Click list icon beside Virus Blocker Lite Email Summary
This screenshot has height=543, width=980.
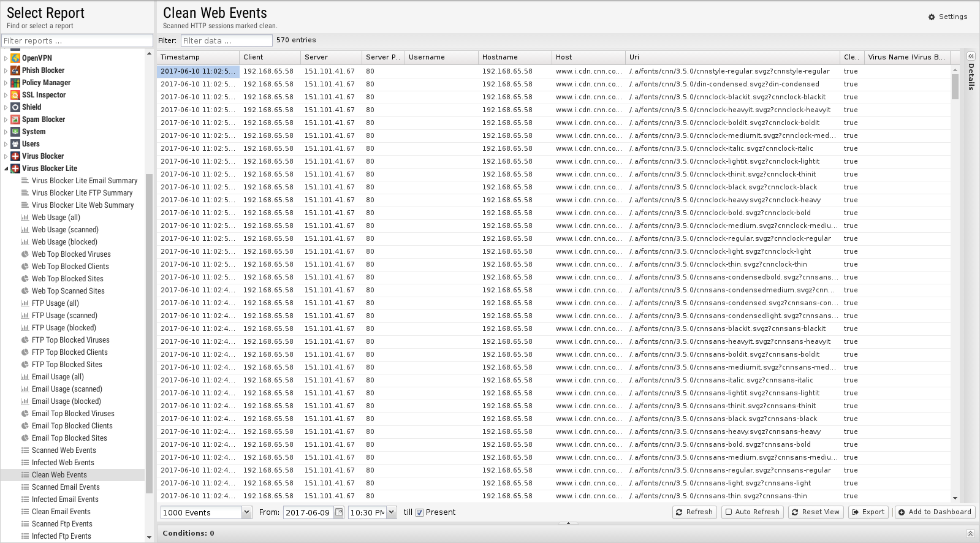25,181
